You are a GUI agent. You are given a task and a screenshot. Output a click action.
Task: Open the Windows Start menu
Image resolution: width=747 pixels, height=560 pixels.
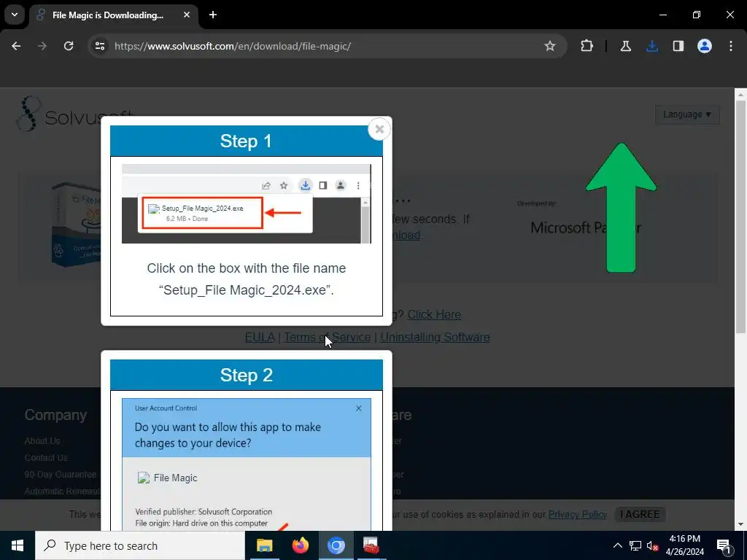tap(18, 545)
